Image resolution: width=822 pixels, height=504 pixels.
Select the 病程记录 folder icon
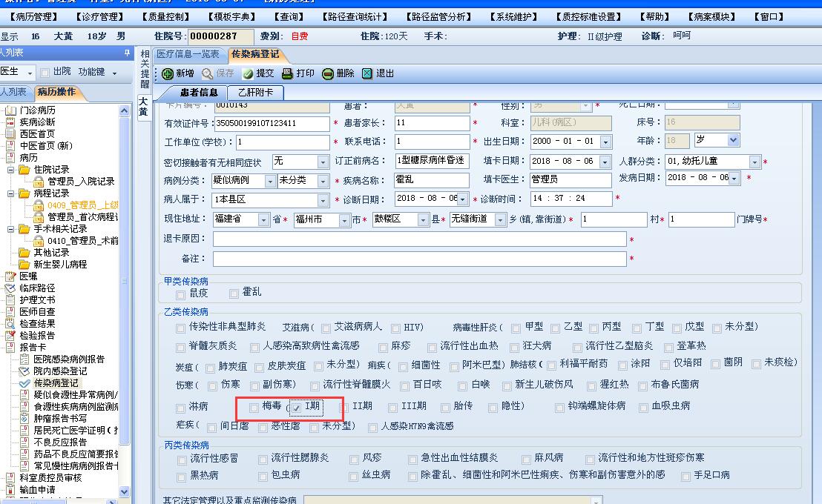[x=24, y=193]
